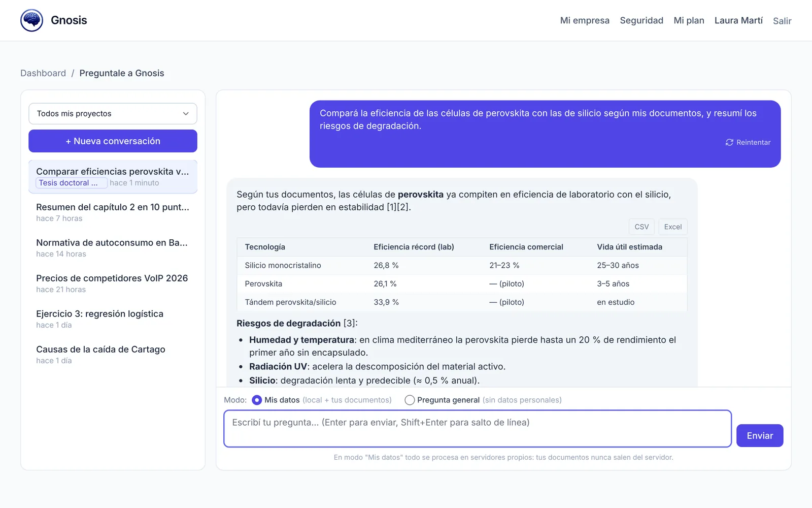Click the 25–30 años cell
The width and height of the screenshot is (812, 508).
pyautogui.click(x=618, y=265)
